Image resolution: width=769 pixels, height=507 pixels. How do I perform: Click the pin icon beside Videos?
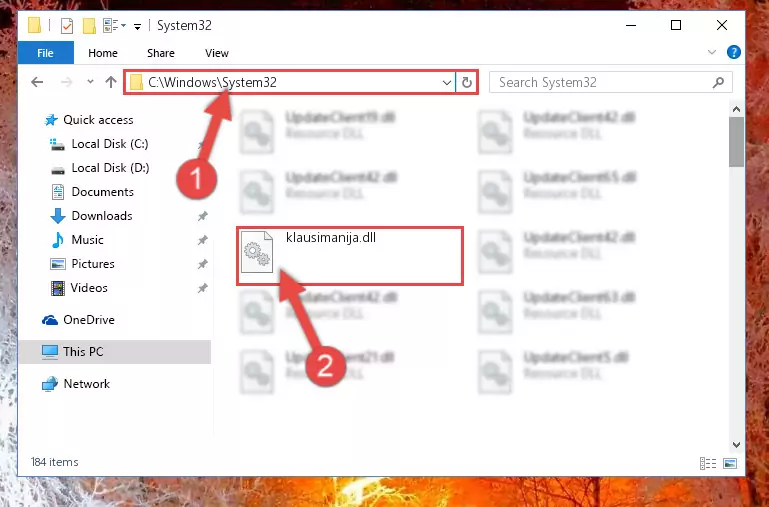click(203, 288)
